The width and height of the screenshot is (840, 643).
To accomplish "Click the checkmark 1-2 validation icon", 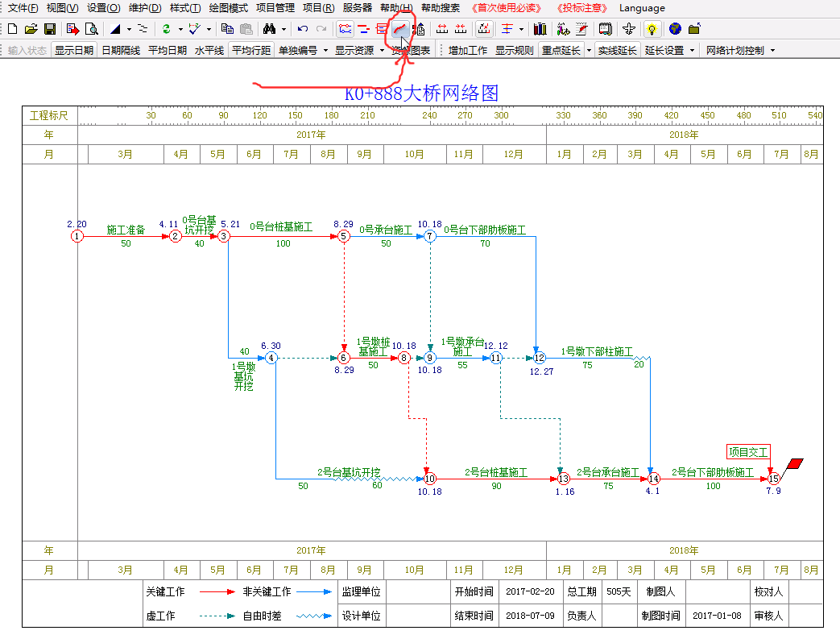I will 194,29.
